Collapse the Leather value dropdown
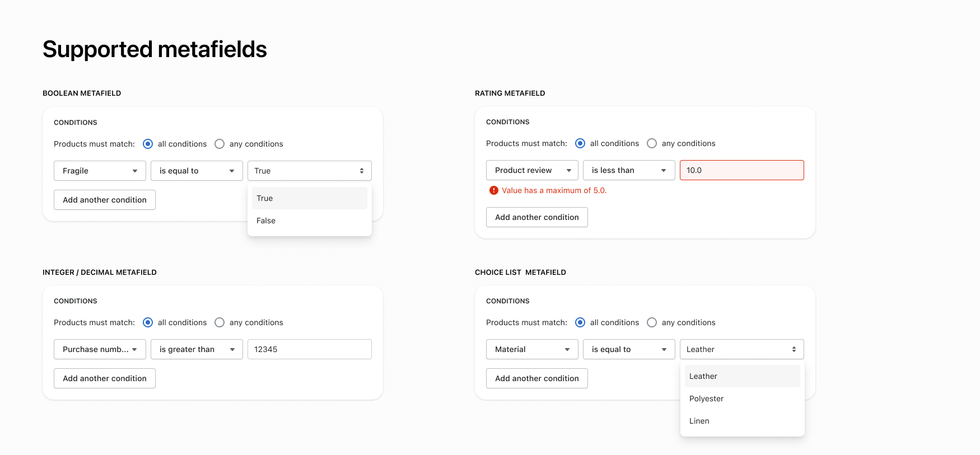This screenshot has height=455, width=980. tap(742, 349)
